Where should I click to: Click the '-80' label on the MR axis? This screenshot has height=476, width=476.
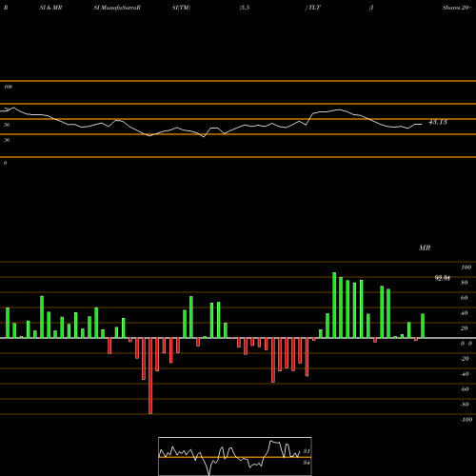[x=465, y=405]
